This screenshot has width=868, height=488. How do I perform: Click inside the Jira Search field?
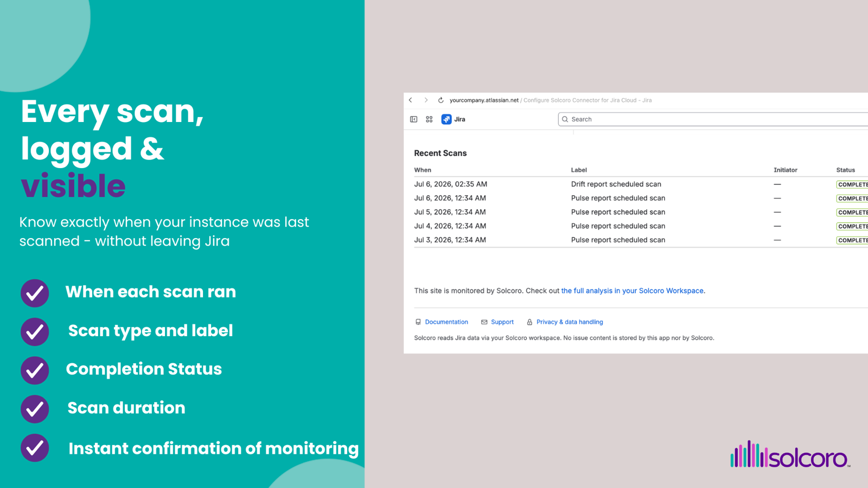713,119
